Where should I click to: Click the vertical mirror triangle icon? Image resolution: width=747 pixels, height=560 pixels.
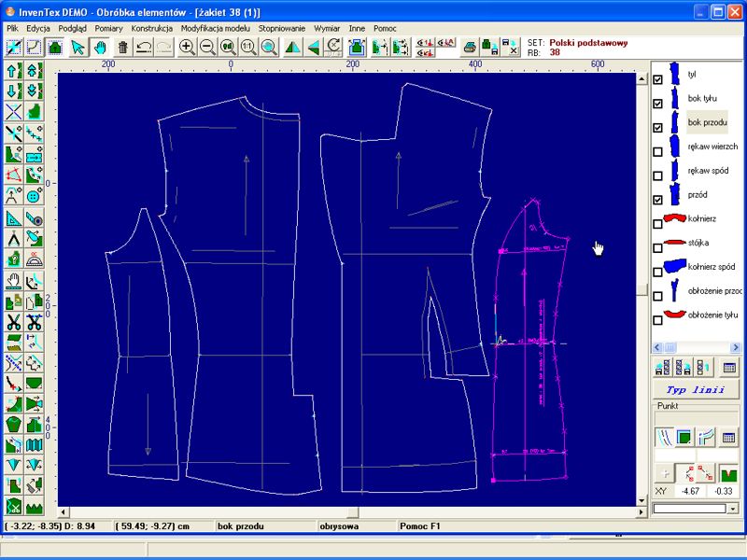click(292, 48)
